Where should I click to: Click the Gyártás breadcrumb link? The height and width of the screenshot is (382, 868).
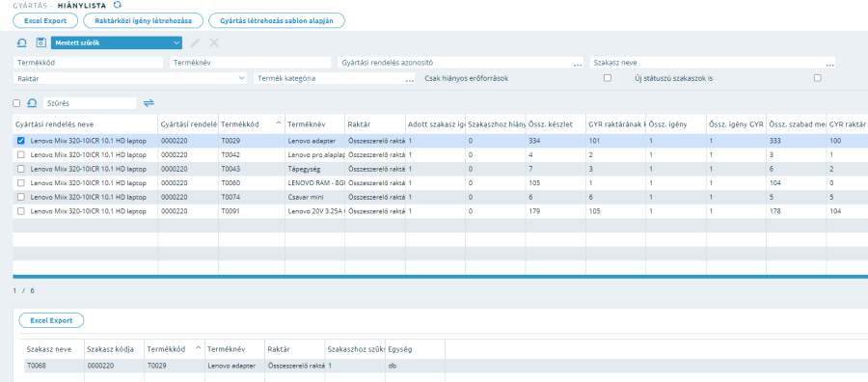coord(31,5)
